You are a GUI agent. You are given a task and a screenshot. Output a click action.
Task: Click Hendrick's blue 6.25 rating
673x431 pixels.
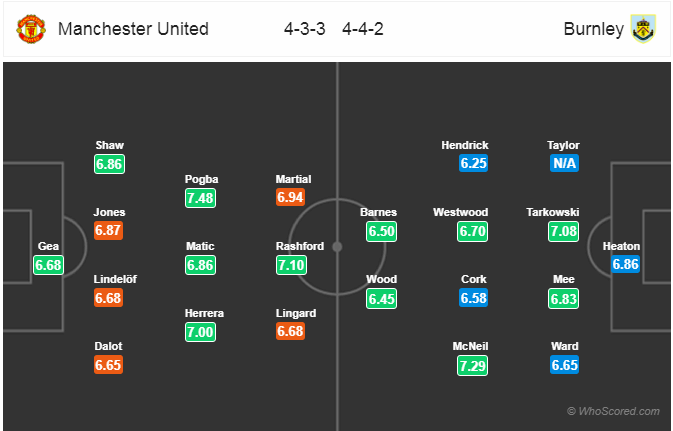tap(473, 163)
